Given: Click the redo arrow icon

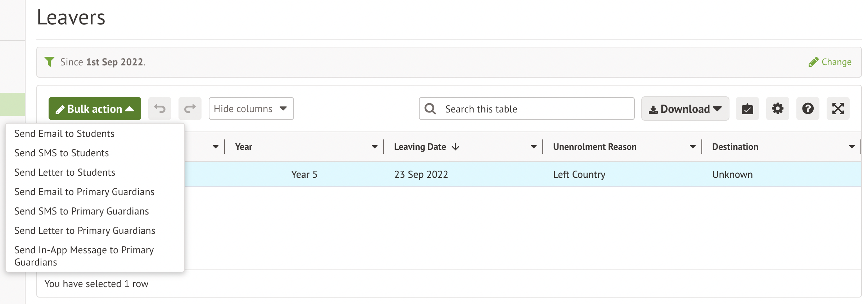Looking at the screenshot, I should click(190, 109).
